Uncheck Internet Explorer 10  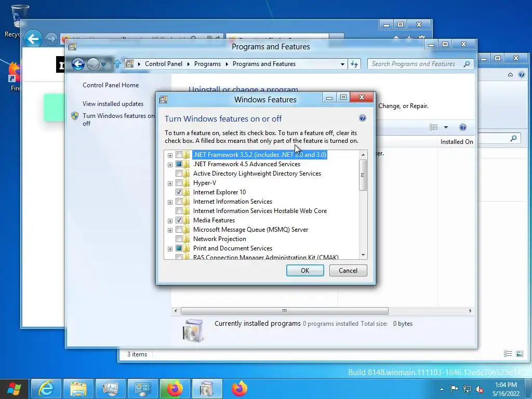point(179,192)
